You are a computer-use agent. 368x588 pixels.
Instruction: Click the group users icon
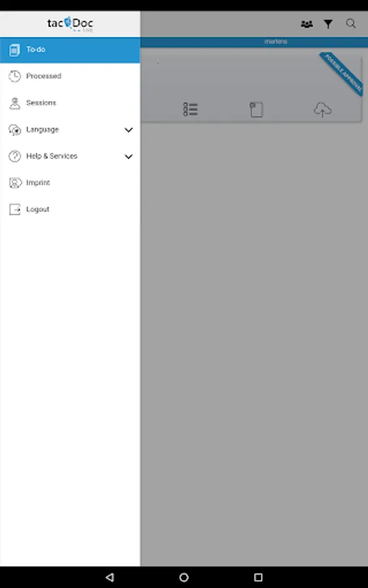pos(307,24)
